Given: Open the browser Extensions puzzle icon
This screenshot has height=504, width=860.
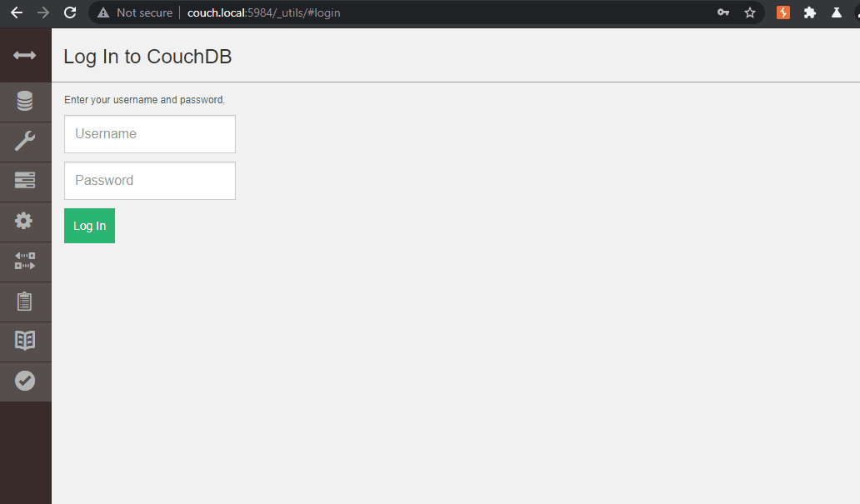Looking at the screenshot, I should point(809,12).
